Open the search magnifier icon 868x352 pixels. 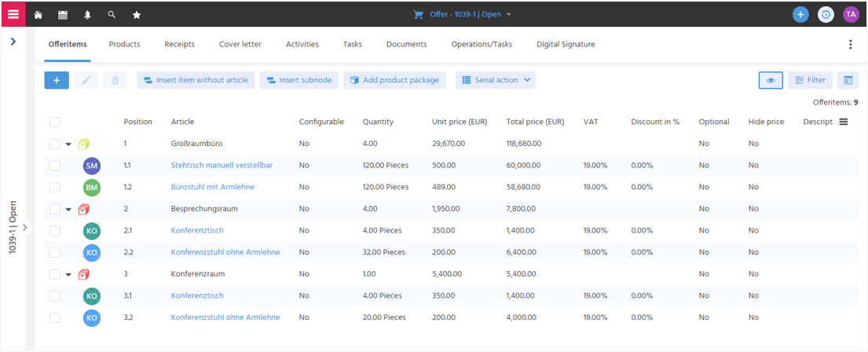(x=112, y=15)
